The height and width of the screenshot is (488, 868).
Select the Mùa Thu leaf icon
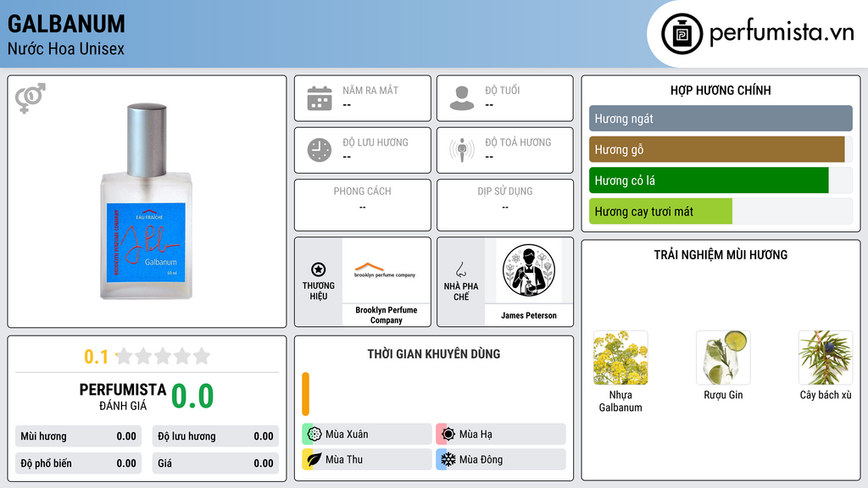tap(314, 459)
